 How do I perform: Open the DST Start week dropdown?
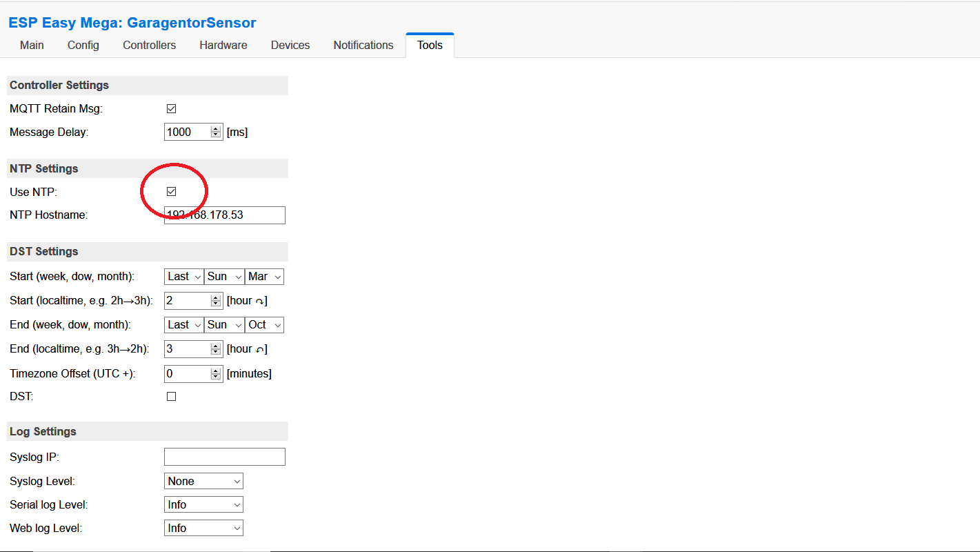click(x=184, y=277)
